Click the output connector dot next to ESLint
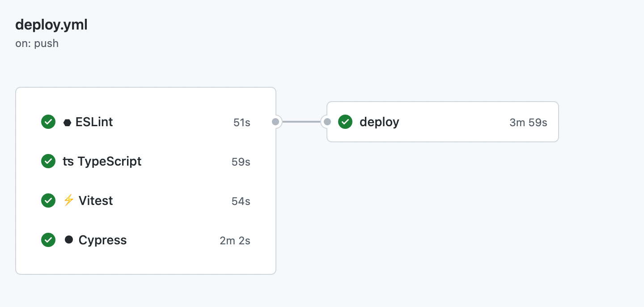Image resolution: width=644 pixels, height=307 pixels. point(275,122)
